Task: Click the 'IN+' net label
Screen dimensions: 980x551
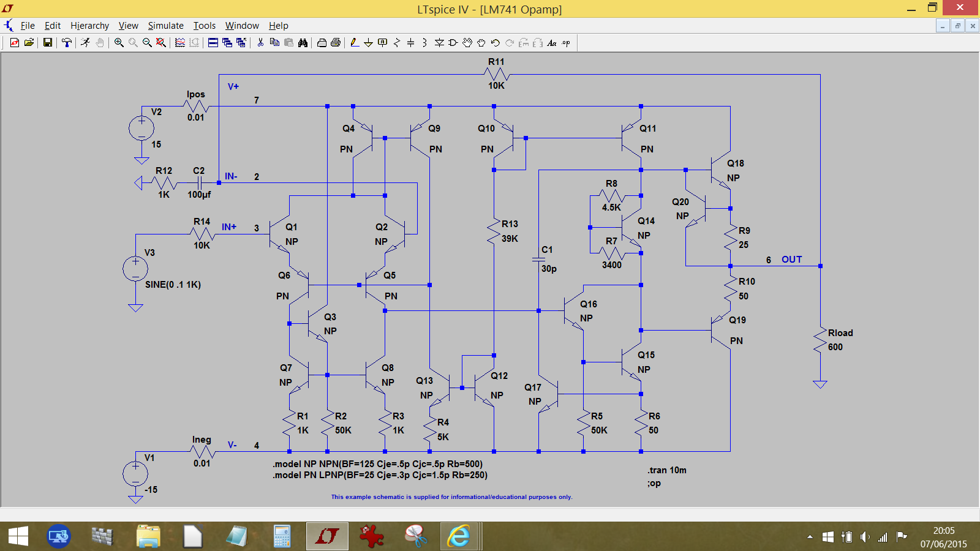Action: click(229, 227)
